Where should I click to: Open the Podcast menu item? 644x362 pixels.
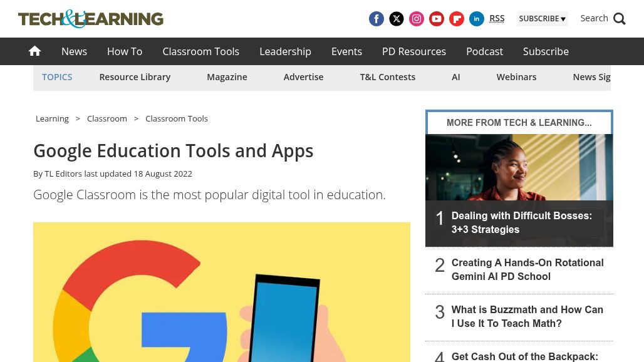coord(485,51)
